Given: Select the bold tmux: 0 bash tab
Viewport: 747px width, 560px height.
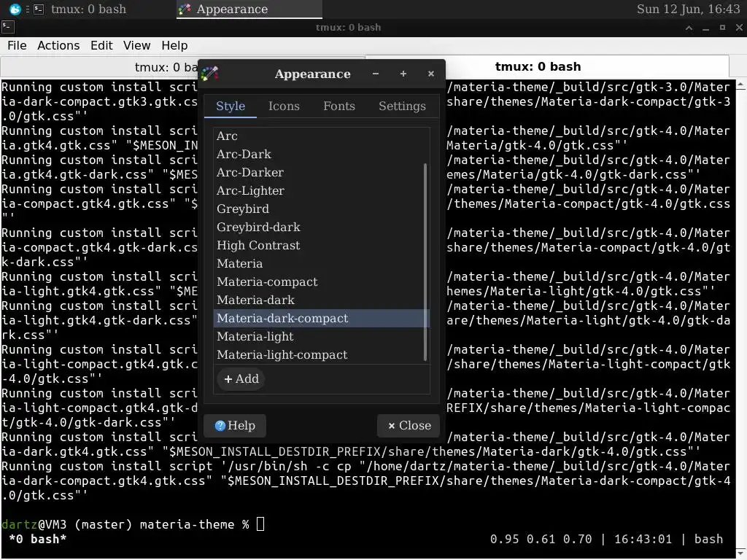Looking at the screenshot, I should 547,66.
